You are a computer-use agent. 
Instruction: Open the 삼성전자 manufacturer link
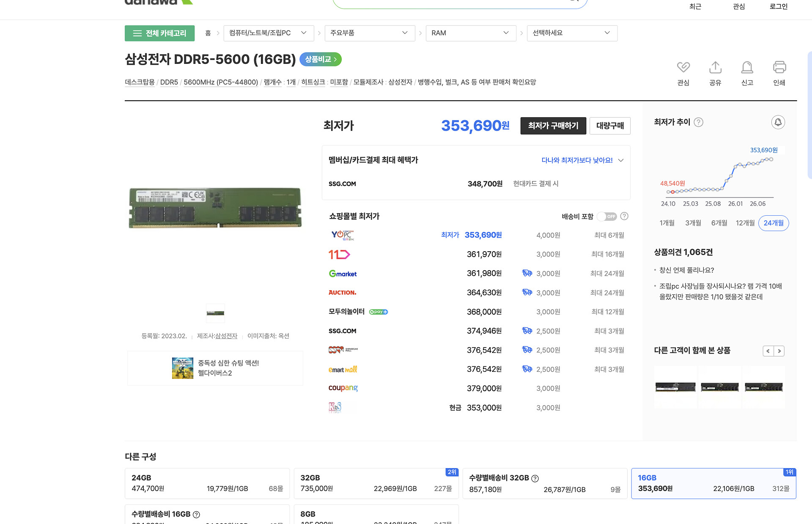(226, 336)
